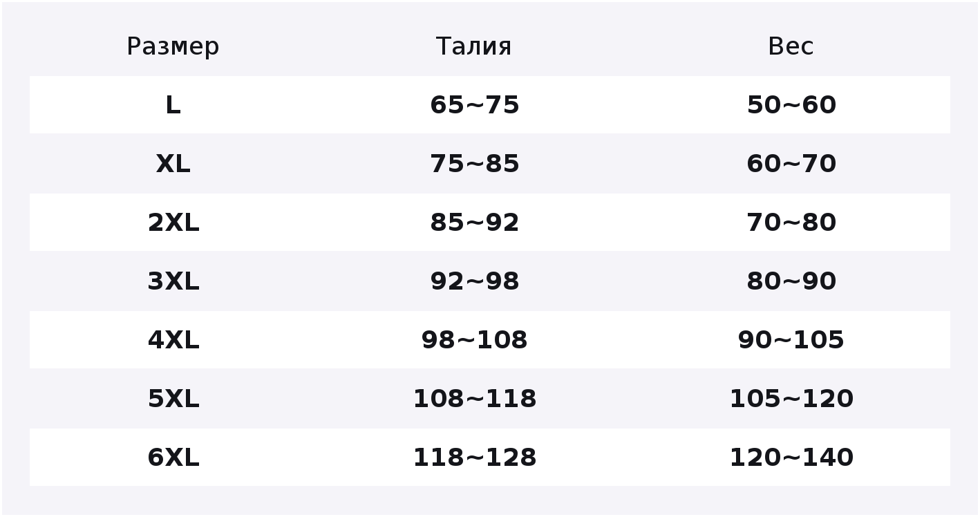This screenshot has height=517, width=980.
Task: Select the 4XL size cell
Action: click(x=173, y=340)
